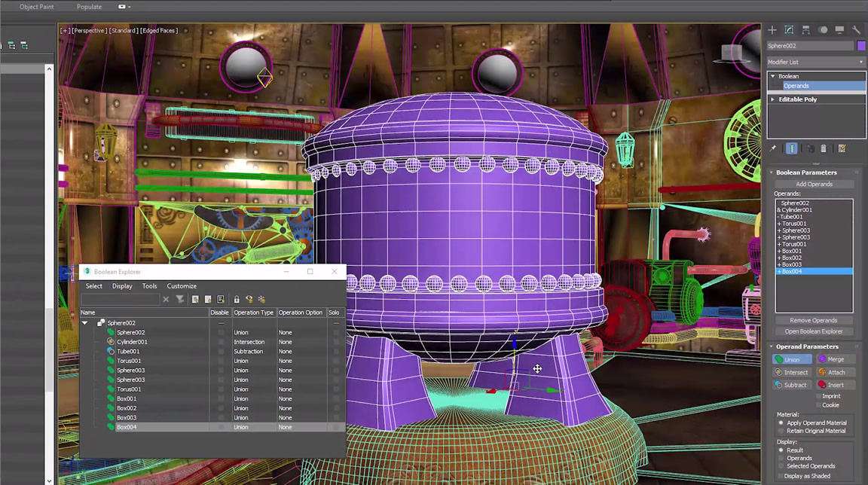Image resolution: width=868 pixels, height=485 pixels.
Task: Open the Perspective viewport label menu
Action: (x=89, y=30)
